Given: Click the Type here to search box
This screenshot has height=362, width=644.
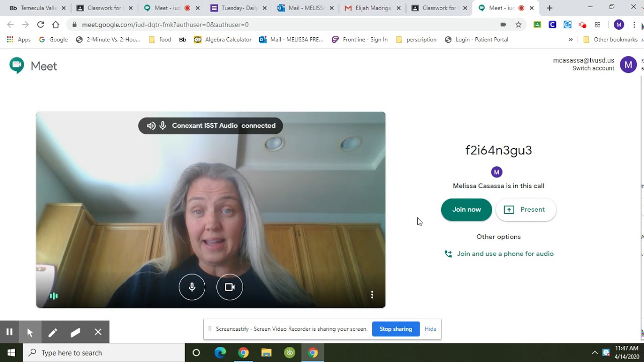Looking at the screenshot, I should click(104, 352).
